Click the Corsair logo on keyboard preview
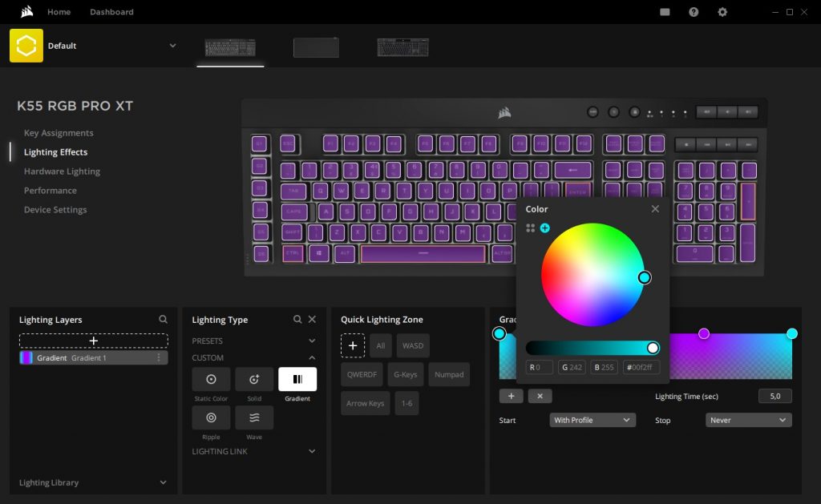The width and height of the screenshot is (821, 504). click(504, 112)
